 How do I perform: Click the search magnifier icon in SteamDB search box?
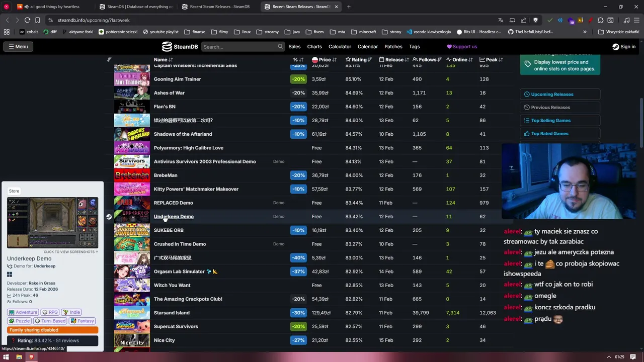(280, 46)
